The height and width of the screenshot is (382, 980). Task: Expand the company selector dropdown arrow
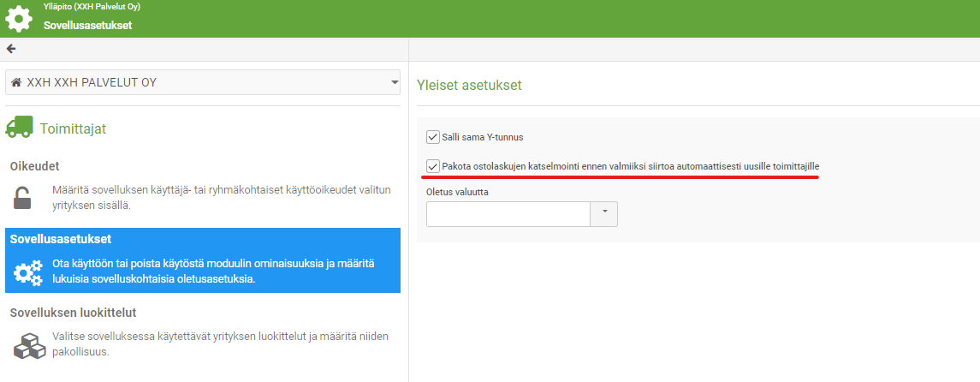(394, 82)
